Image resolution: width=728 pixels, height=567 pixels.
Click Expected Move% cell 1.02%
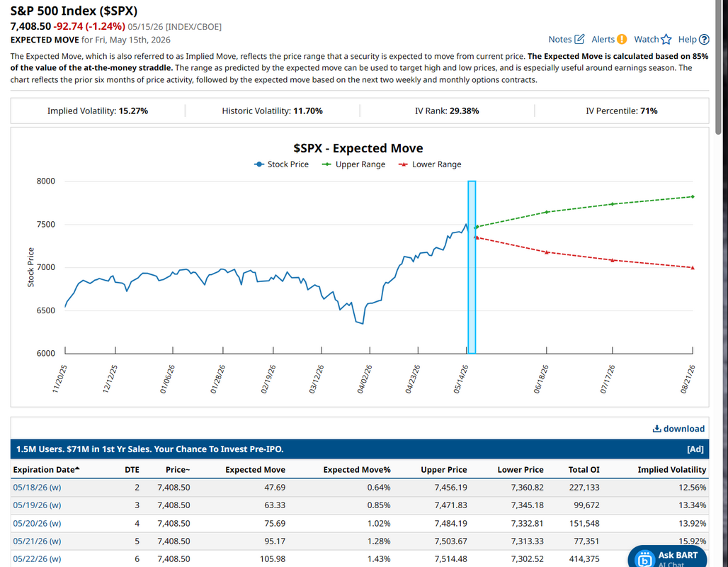(379, 523)
